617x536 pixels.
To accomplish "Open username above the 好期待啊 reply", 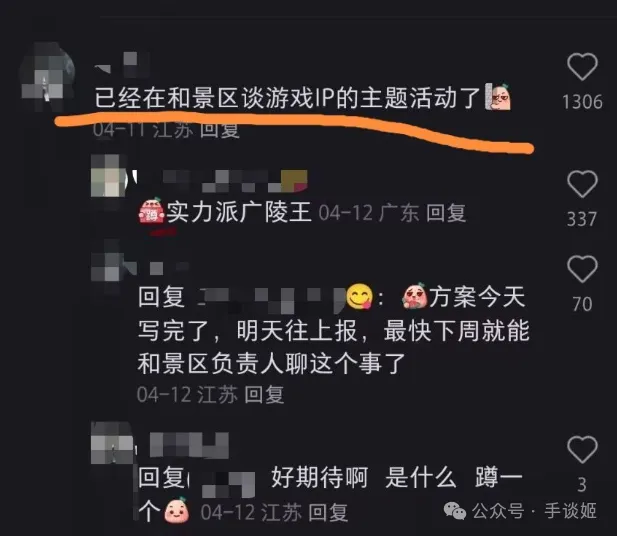I will (x=189, y=445).
